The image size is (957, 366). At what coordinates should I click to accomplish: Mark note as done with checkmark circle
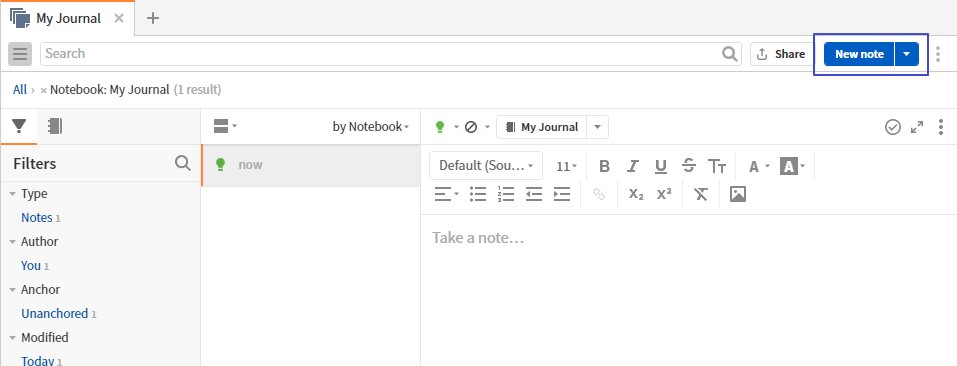(893, 127)
